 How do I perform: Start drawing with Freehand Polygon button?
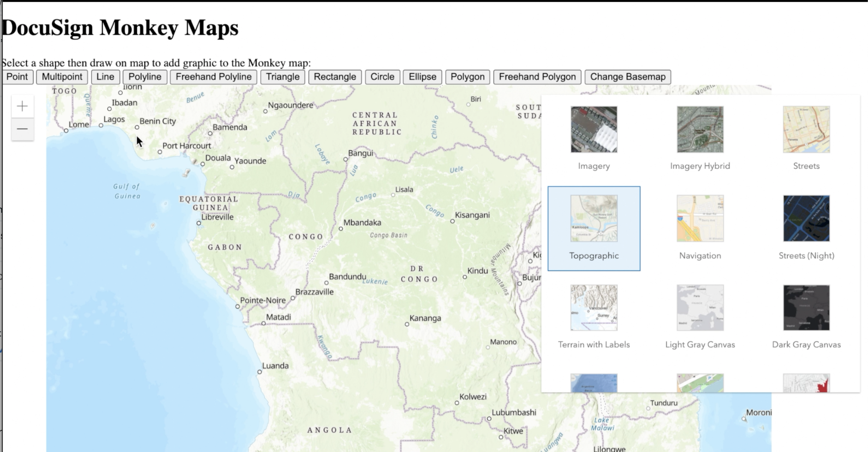(537, 77)
